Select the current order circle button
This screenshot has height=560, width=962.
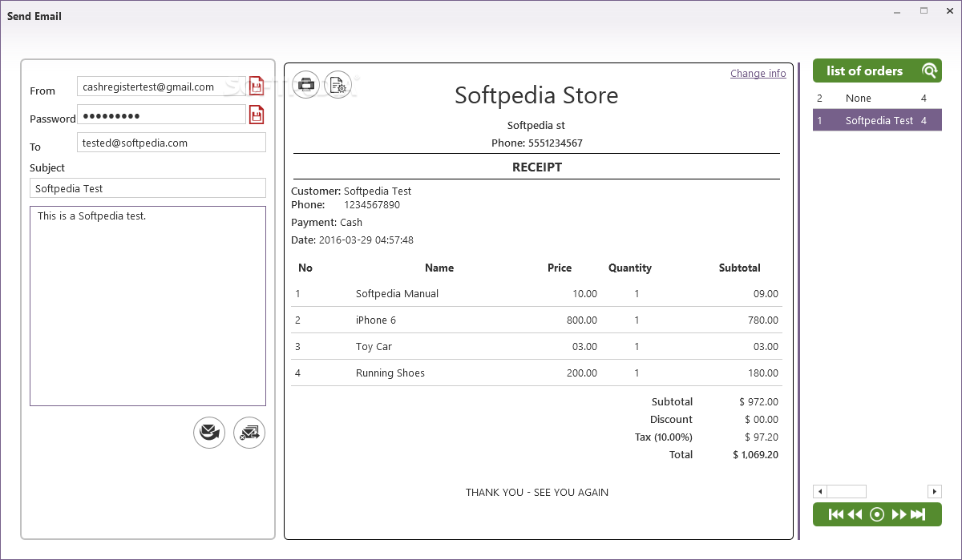point(877,514)
